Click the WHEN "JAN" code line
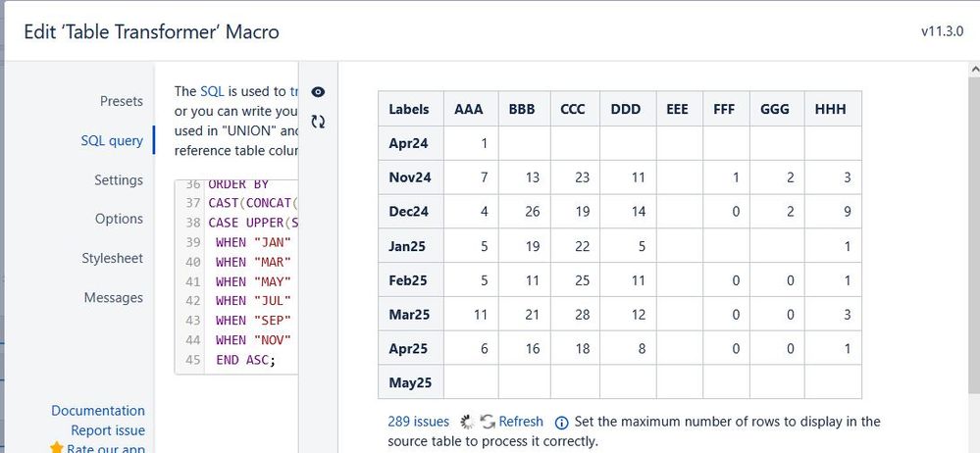 254,242
